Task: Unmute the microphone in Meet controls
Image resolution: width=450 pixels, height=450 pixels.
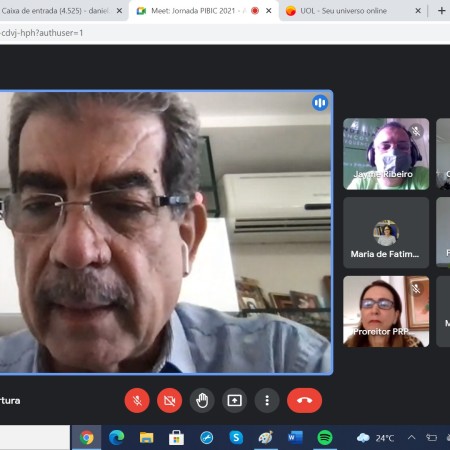Action: (x=137, y=400)
